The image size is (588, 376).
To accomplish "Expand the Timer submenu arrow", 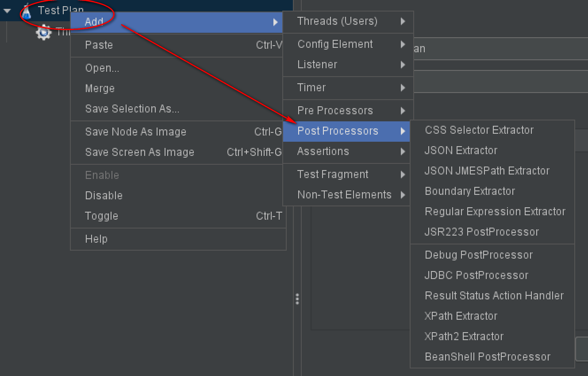I will click(x=403, y=88).
